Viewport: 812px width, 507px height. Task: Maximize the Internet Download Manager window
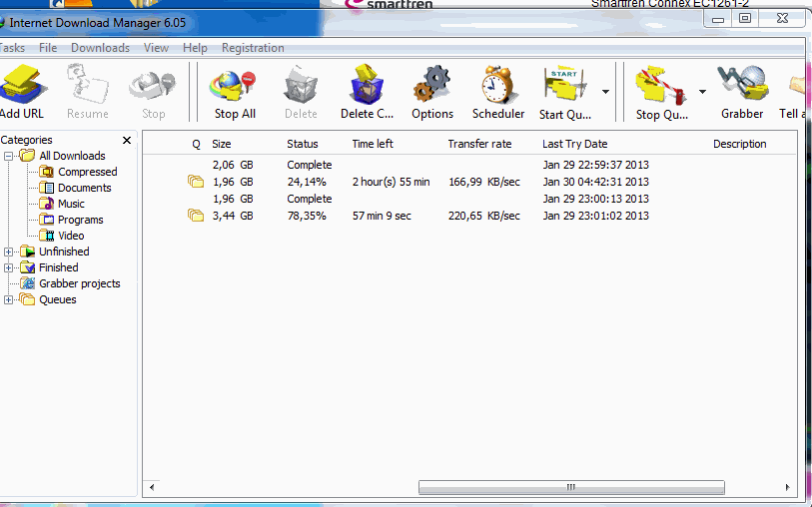(x=745, y=19)
